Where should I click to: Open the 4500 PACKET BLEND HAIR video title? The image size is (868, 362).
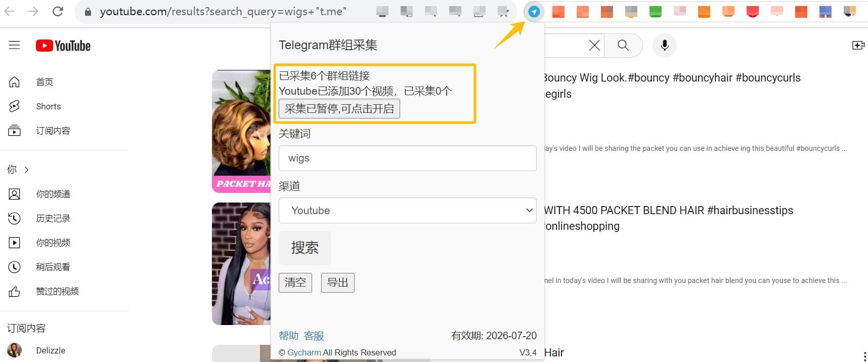pyautogui.click(x=669, y=218)
